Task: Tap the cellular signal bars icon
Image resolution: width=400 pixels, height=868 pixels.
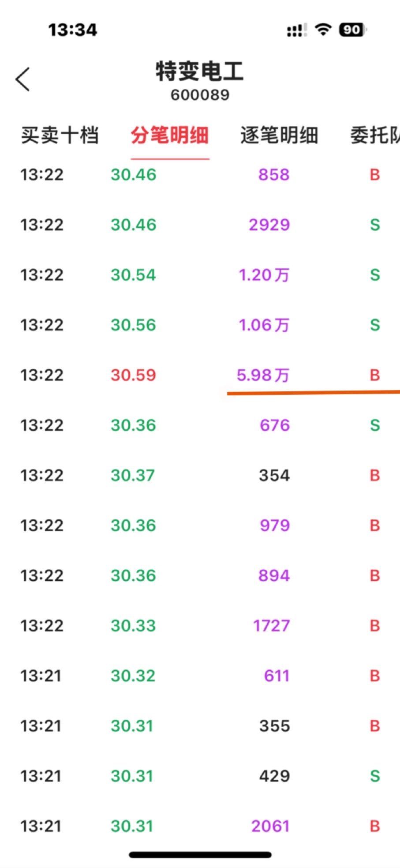Action: point(296,30)
